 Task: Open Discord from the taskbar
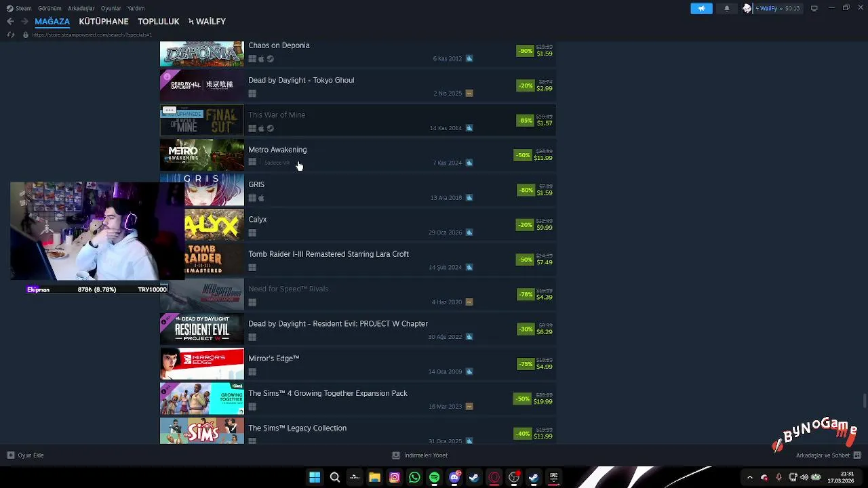454,477
